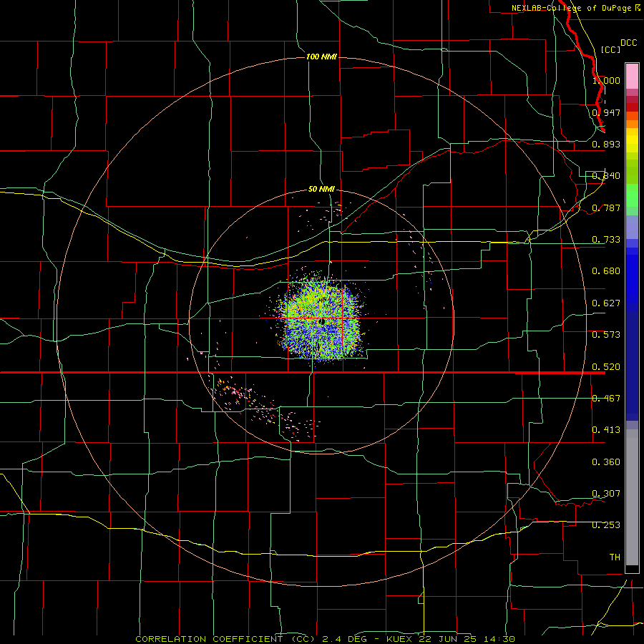The height and width of the screenshot is (644, 644).
Task: Click the 0.787 scale value
Action: pyautogui.click(x=606, y=208)
